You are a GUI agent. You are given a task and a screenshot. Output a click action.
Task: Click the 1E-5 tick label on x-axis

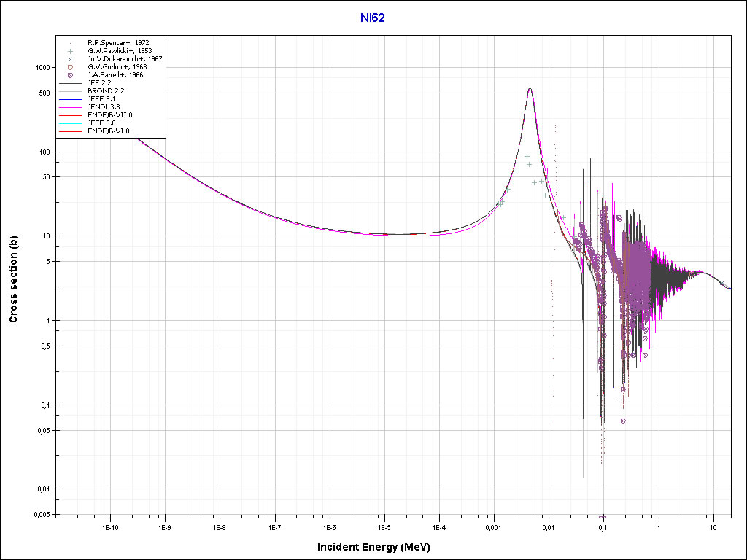point(384,526)
